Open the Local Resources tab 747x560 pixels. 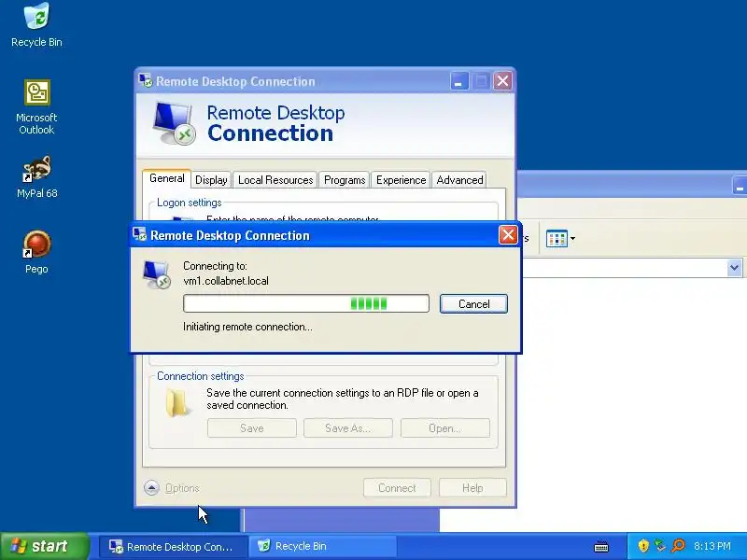click(275, 180)
